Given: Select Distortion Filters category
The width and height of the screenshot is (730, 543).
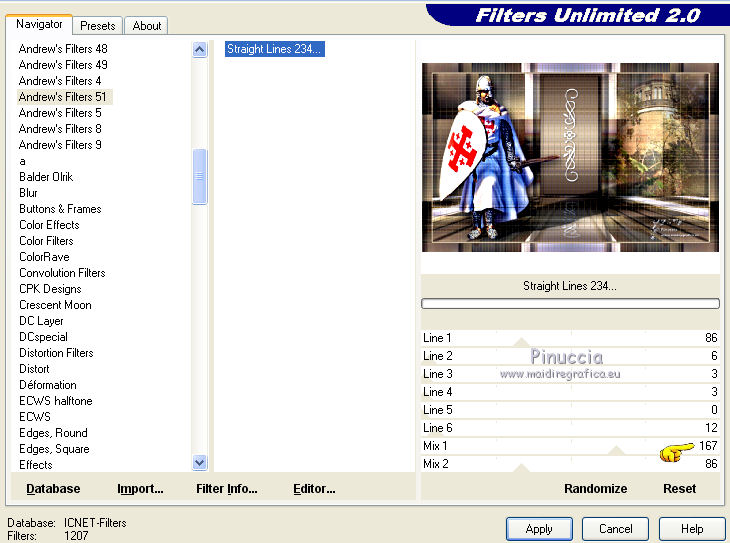Looking at the screenshot, I should [56, 353].
